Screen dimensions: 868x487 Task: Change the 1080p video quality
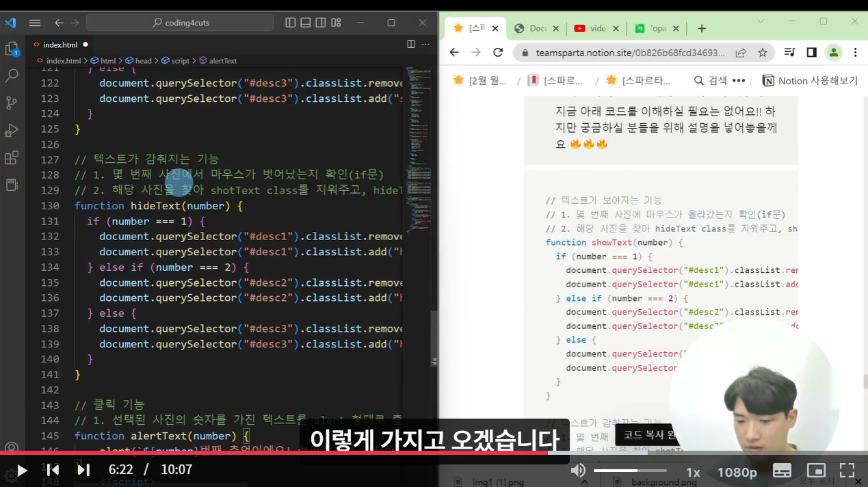click(x=737, y=472)
